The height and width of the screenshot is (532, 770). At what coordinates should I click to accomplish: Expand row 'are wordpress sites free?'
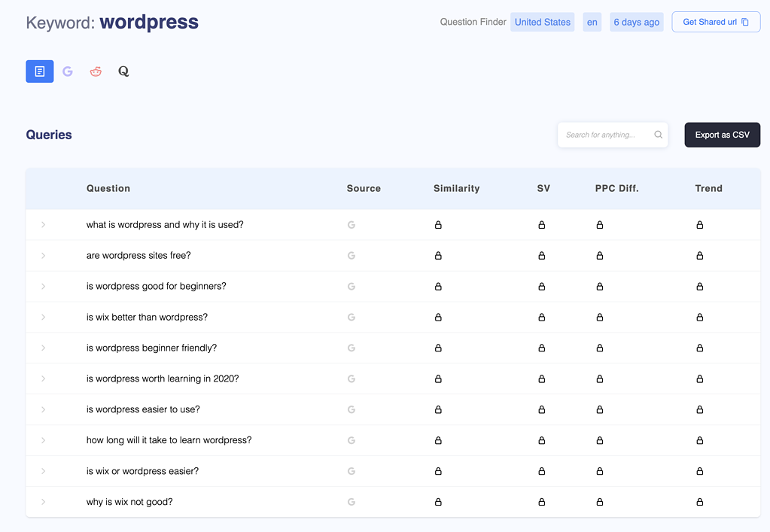pos(43,256)
